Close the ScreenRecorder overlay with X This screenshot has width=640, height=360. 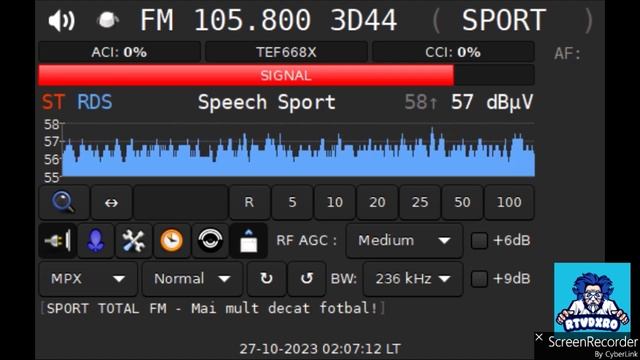click(539, 337)
